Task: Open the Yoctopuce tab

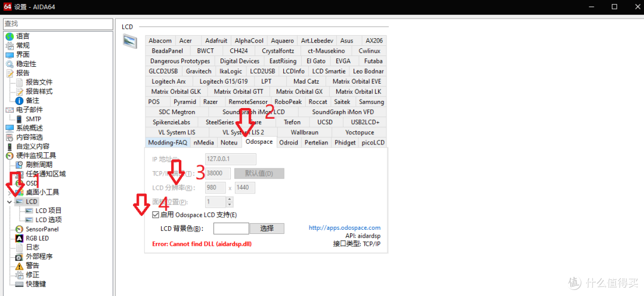Action: click(360, 132)
